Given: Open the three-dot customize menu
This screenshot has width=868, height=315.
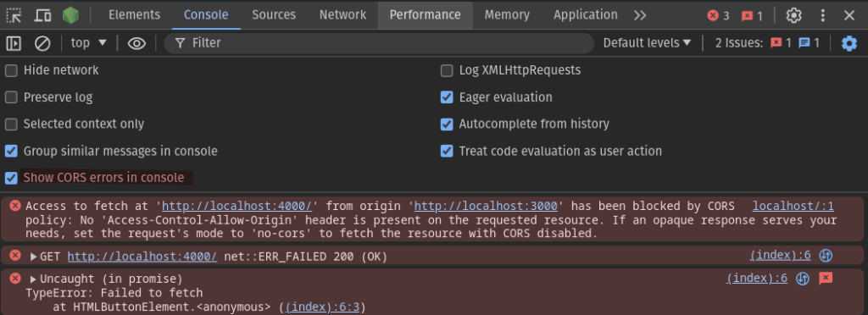Looking at the screenshot, I should 823,15.
